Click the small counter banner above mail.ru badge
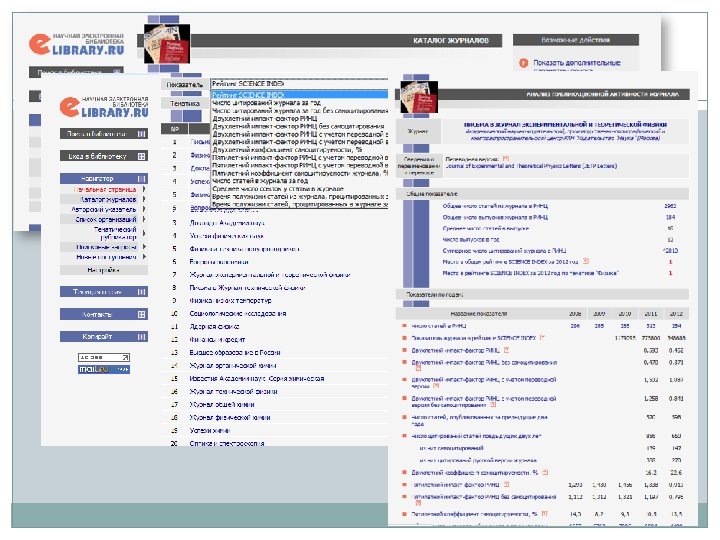Screen dimensions: 720x540 click(104, 357)
